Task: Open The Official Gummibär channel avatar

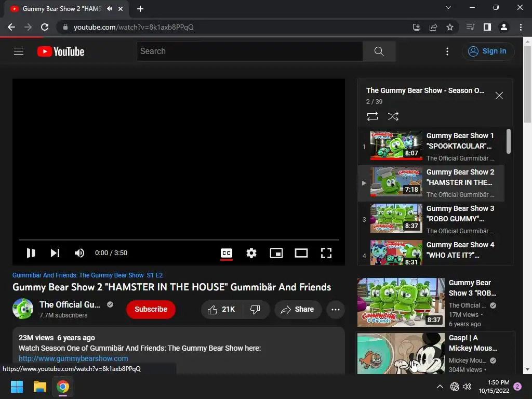Action: click(x=23, y=309)
